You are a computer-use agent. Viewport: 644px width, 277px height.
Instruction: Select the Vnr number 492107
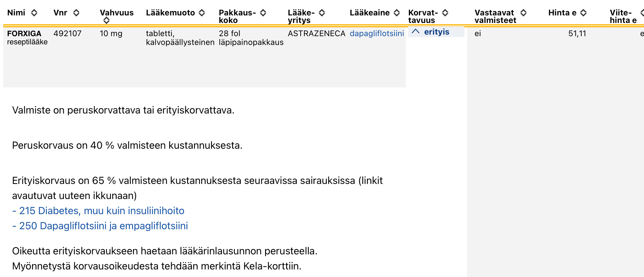pyautogui.click(x=67, y=33)
